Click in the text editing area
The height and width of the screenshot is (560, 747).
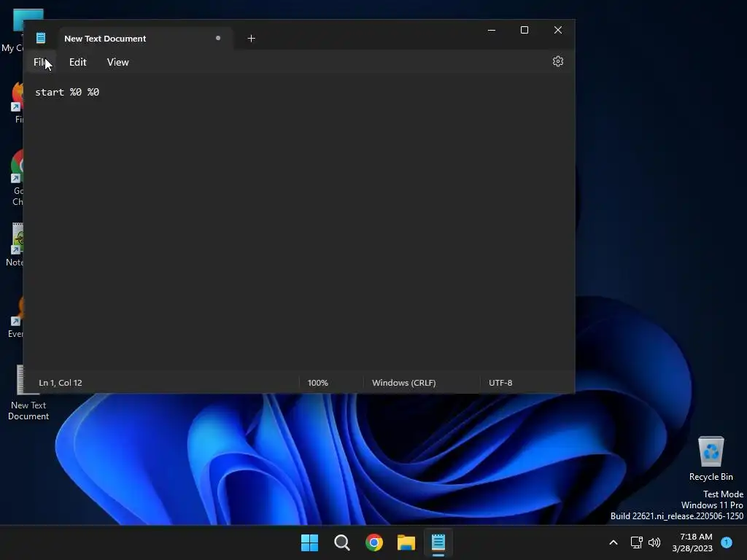pyautogui.click(x=299, y=222)
